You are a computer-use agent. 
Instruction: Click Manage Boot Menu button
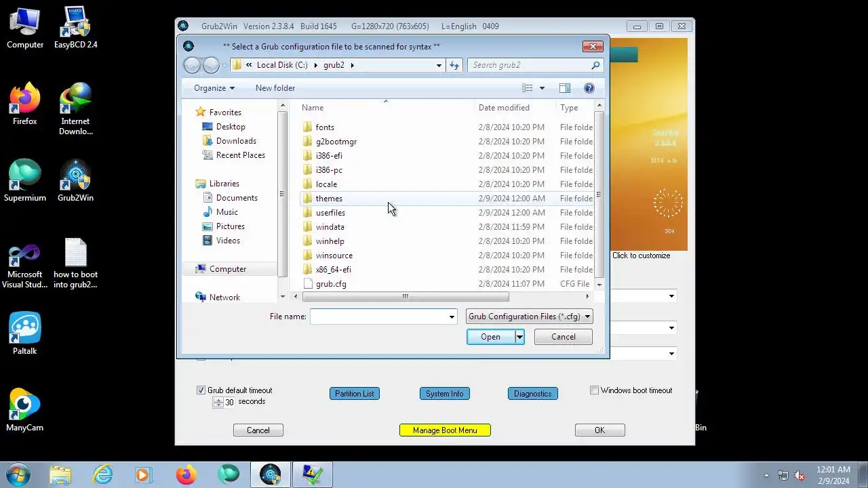[445, 430]
